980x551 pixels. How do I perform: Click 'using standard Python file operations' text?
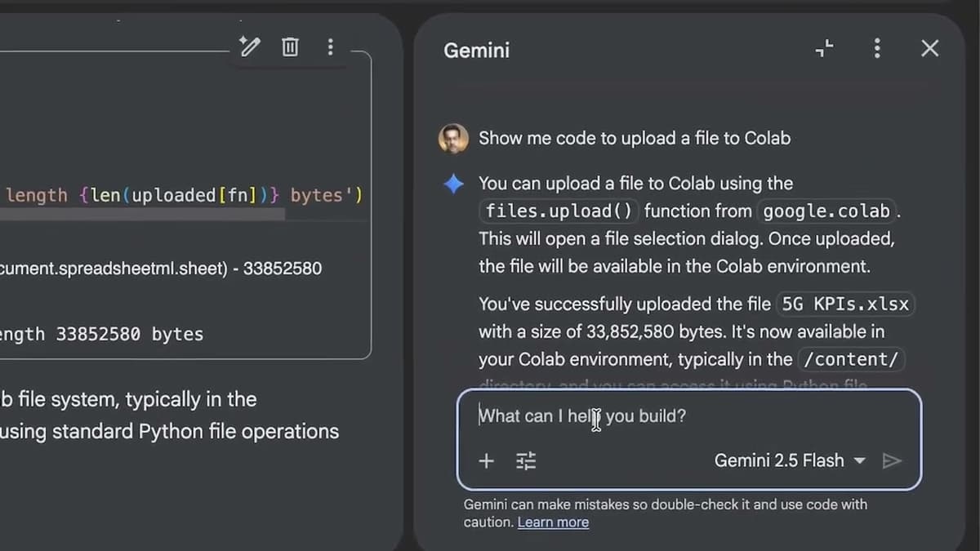point(169,431)
